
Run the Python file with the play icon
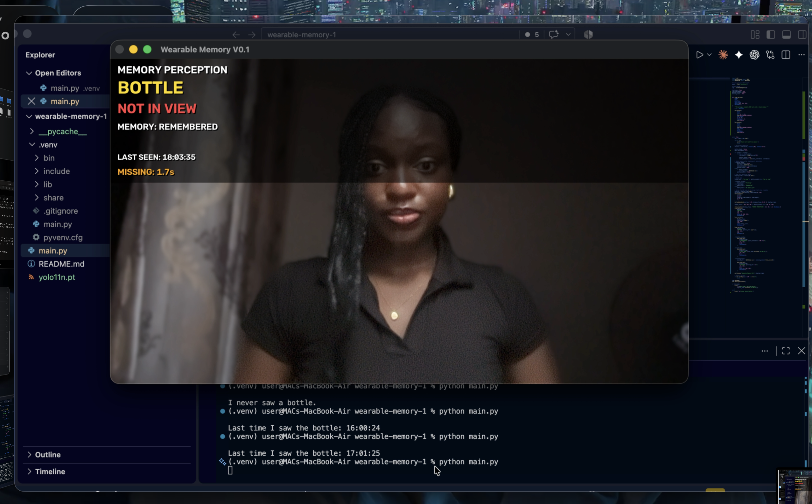pos(699,55)
